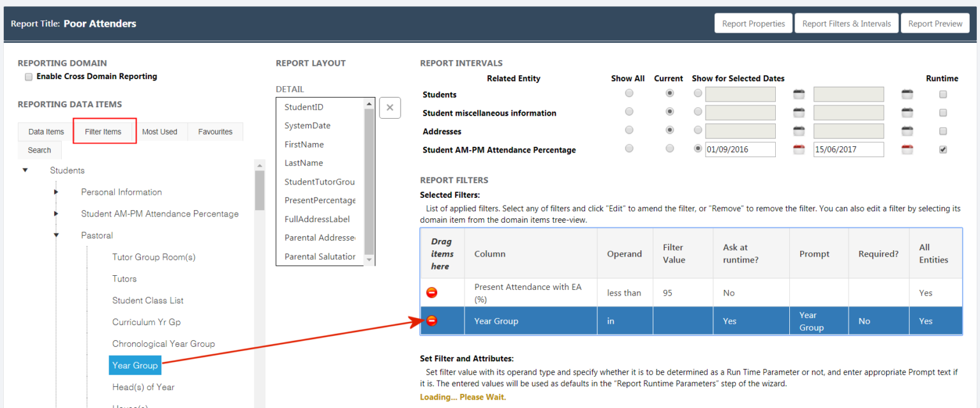
Task: Open Report Filters & Intervals
Action: (x=846, y=22)
